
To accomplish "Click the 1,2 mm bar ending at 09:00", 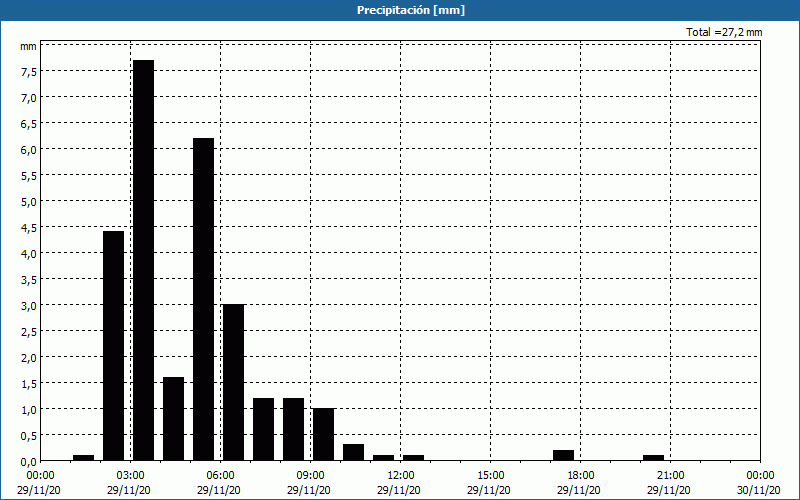I will 293,430.
